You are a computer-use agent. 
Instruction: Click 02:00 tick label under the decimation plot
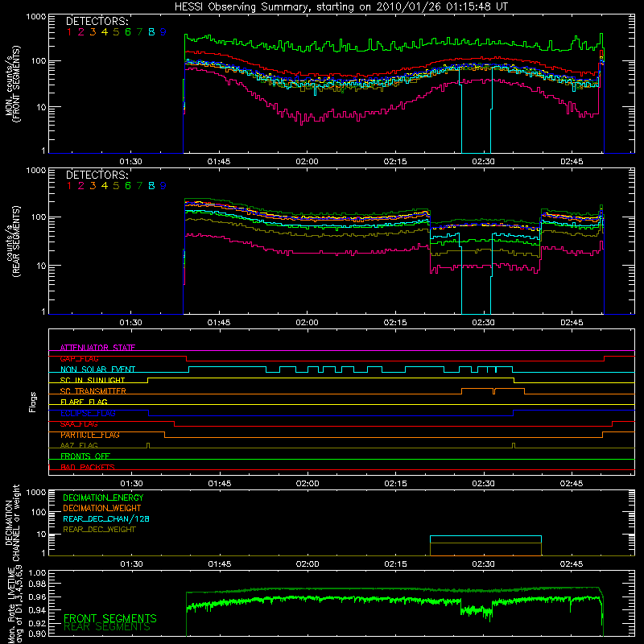tap(308, 564)
